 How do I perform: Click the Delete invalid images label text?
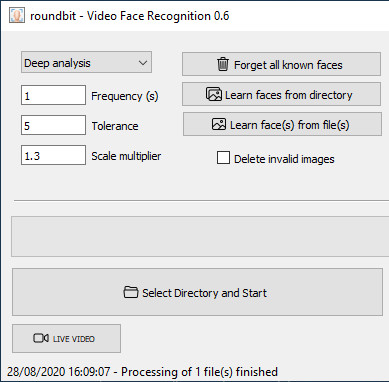click(284, 159)
